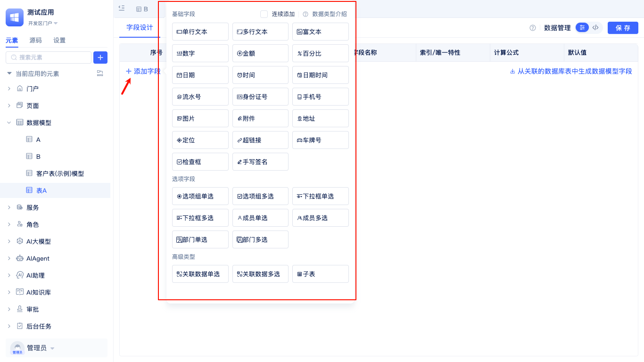Screen dimensions: 644x362
Task: Choose the 定位 field type
Action: point(200,140)
